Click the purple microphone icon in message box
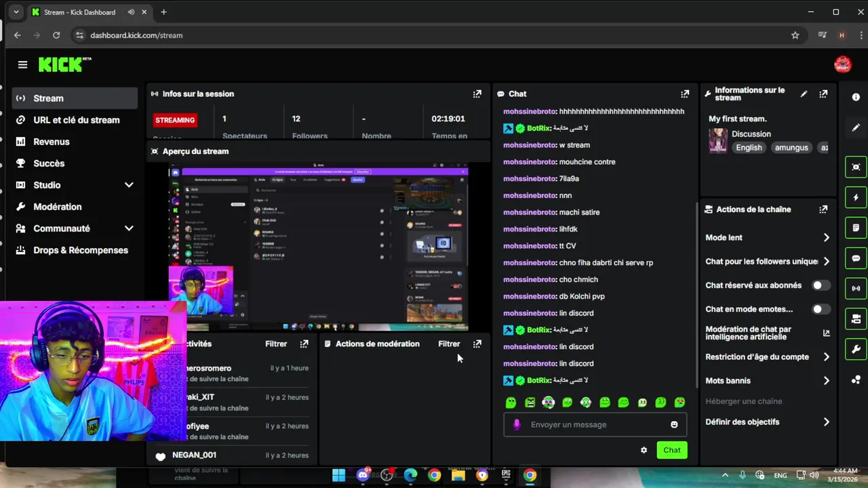Image resolution: width=868 pixels, height=488 pixels. pos(517,424)
